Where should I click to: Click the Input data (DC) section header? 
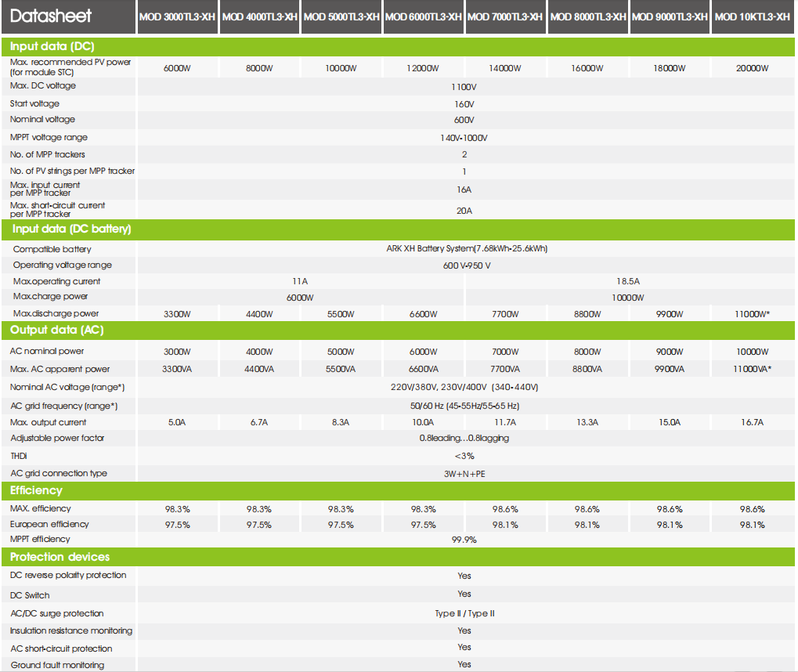click(398, 46)
